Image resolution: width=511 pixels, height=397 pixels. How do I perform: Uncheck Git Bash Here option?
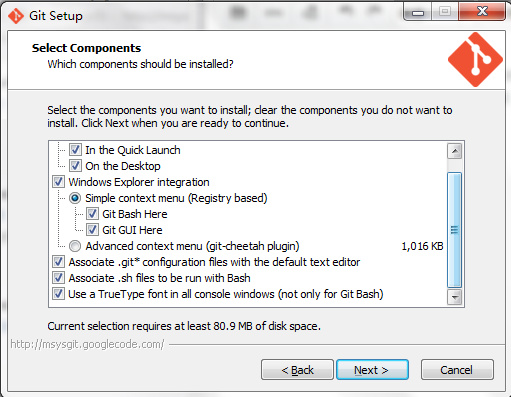pyautogui.click(x=92, y=214)
